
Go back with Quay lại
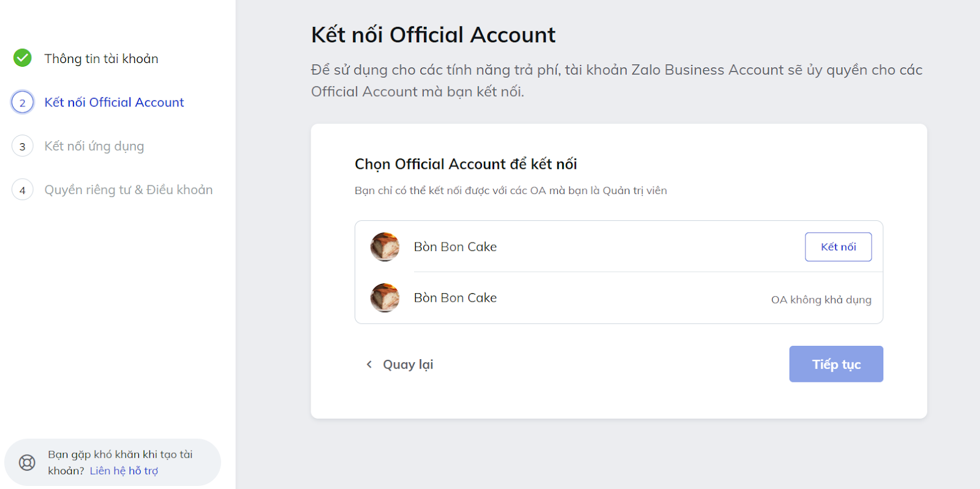(408, 364)
